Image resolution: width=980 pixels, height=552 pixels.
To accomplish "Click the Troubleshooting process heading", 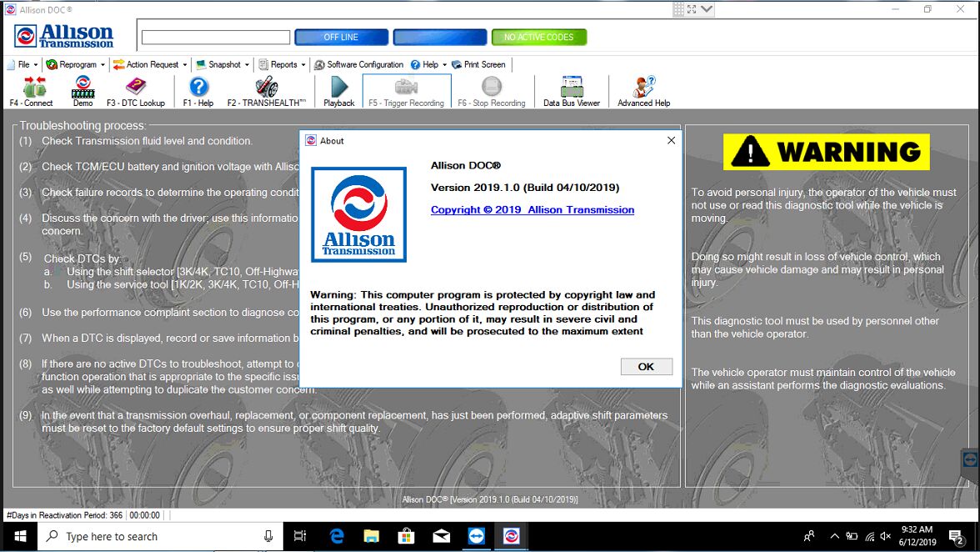I will (x=82, y=126).
